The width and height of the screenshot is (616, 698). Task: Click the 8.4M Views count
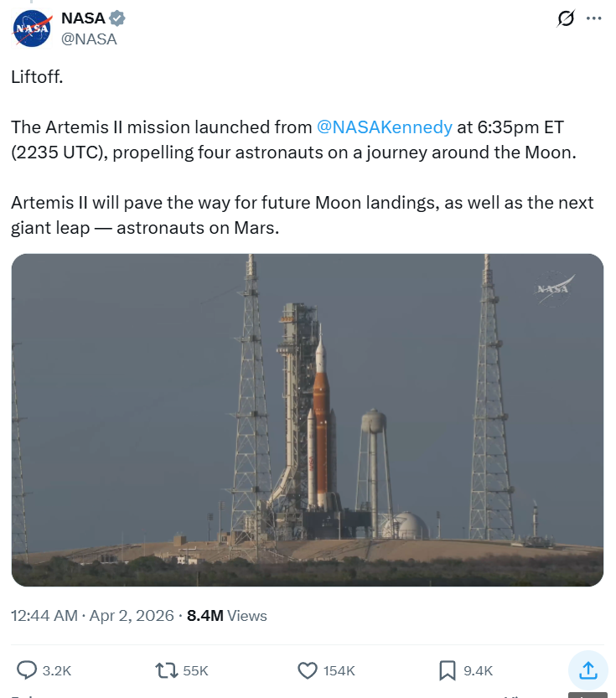point(226,616)
